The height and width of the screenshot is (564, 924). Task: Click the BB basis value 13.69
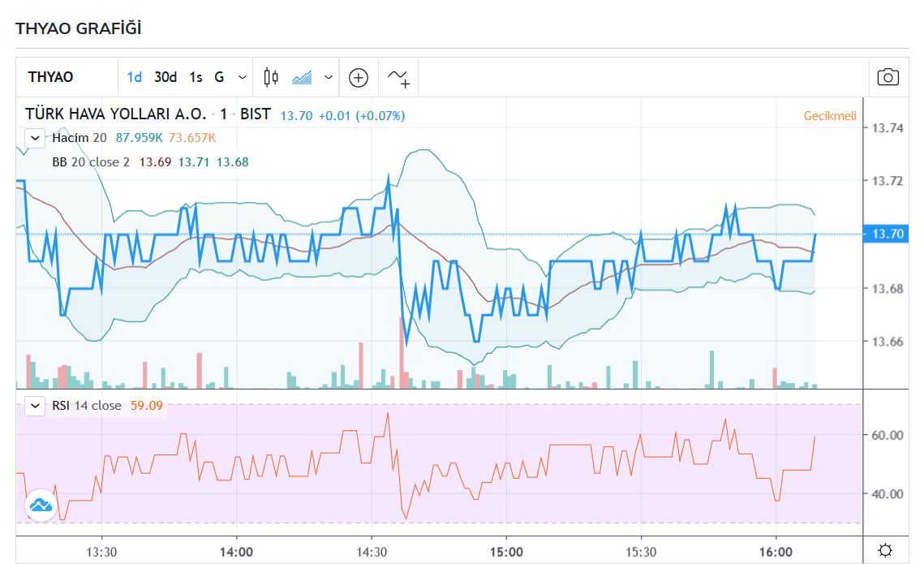tap(155, 162)
